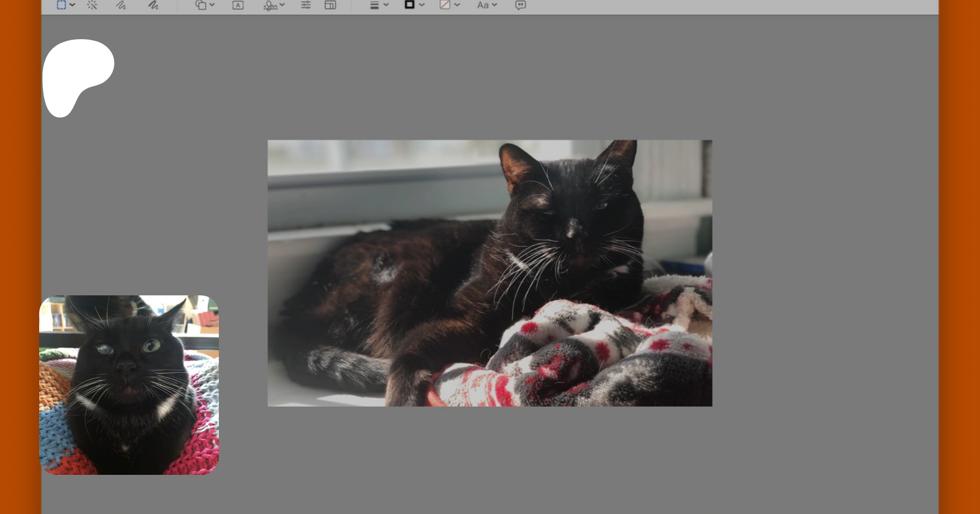Open the line Shape Style menu
This screenshot has height=514, width=980.
pyautogui.click(x=375, y=5)
